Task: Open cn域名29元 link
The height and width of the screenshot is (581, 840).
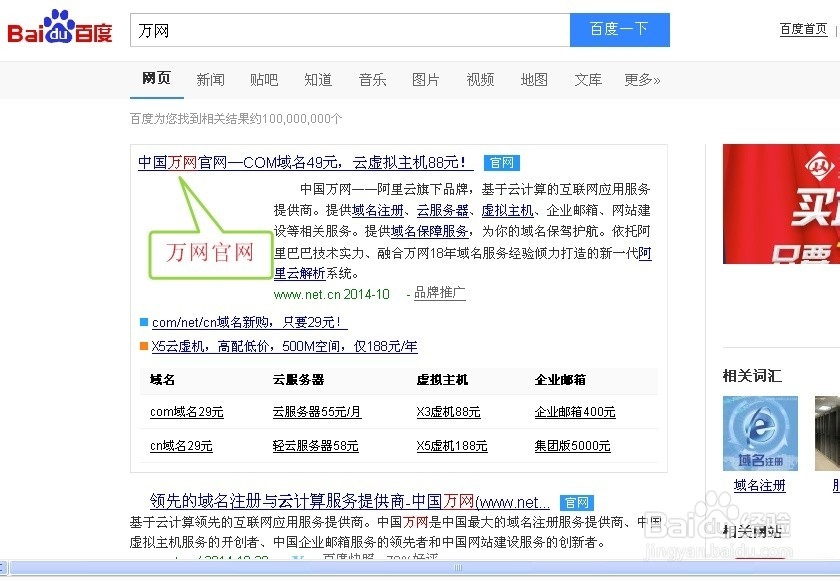Action: click(x=181, y=446)
